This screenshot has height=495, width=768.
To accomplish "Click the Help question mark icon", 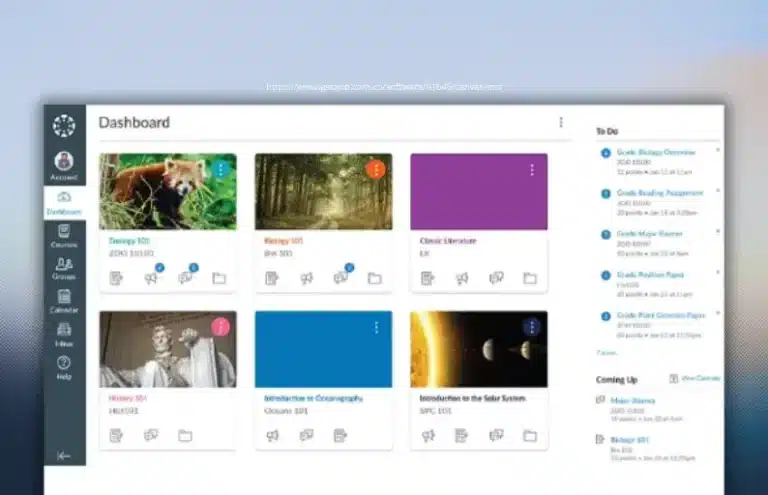I will click(64, 366).
